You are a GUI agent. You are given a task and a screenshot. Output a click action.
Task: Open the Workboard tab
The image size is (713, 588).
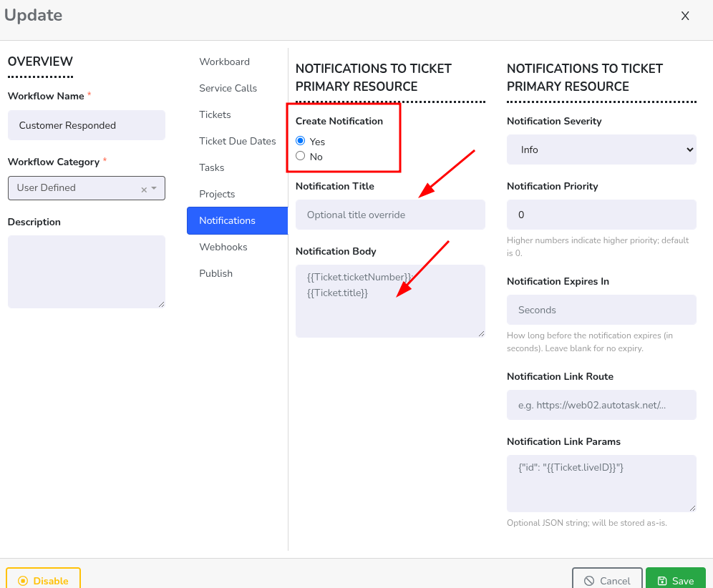(224, 62)
